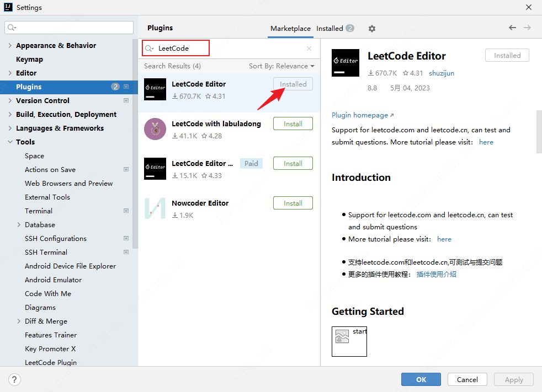
Task: Open Diagrams settings
Action: click(40, 308)
